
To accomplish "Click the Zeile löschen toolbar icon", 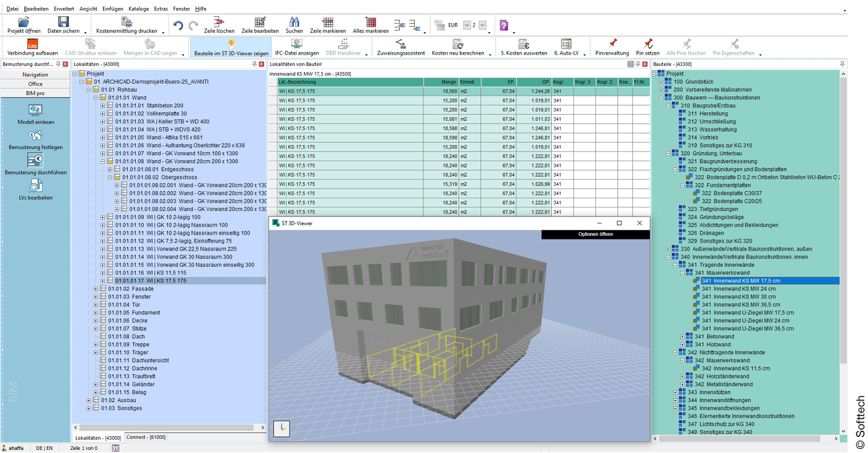I will pyautogui.click(x=219, y=23).
